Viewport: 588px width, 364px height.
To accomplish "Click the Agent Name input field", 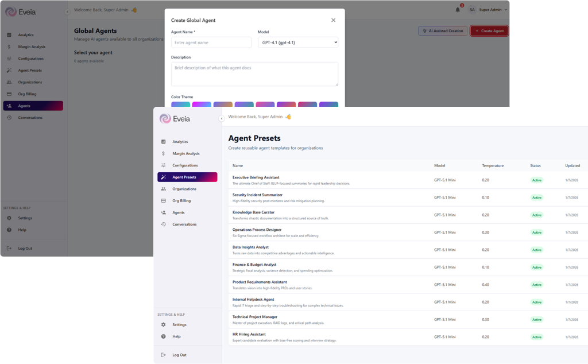I will tap(211, 42).
